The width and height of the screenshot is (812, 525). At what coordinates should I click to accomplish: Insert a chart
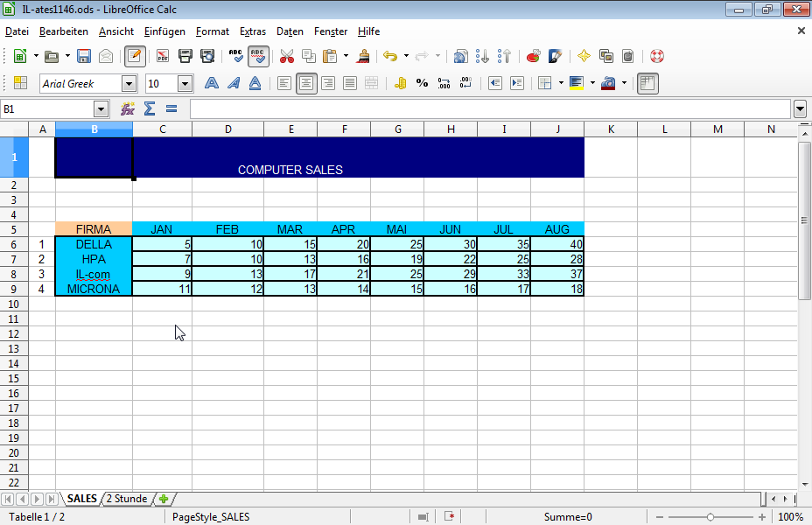pos(533,56)
